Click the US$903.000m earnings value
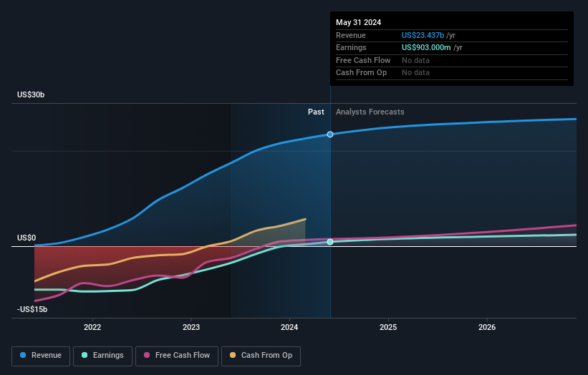 coord(426,47)
